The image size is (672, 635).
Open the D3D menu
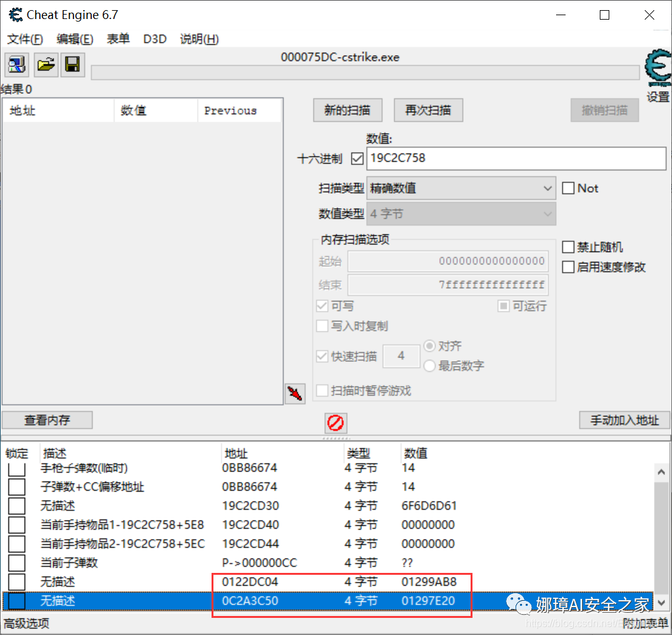click(155, 39)
